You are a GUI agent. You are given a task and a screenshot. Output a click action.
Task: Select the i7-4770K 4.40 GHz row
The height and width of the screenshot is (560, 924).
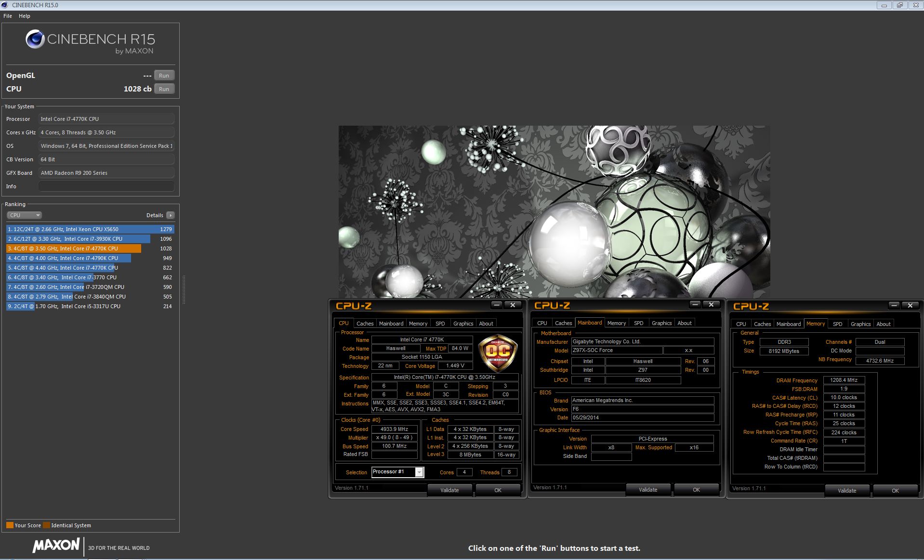(x=90, y=268)
